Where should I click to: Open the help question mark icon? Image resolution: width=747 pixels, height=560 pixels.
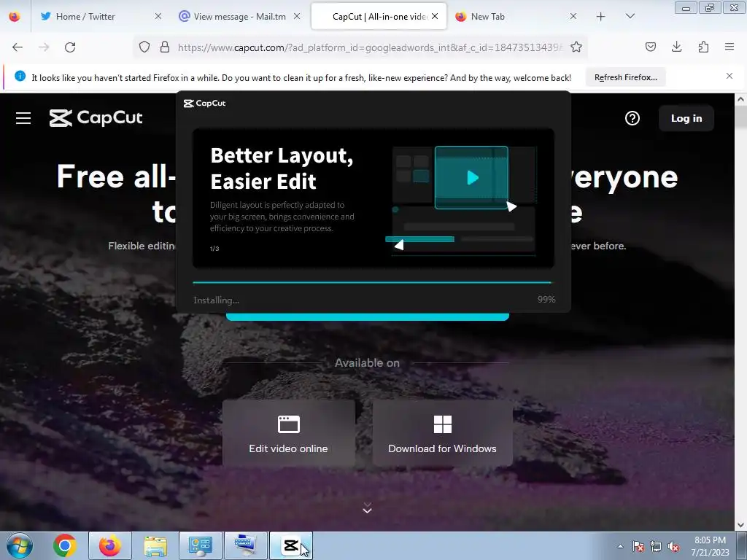click(x=632, y=118)
